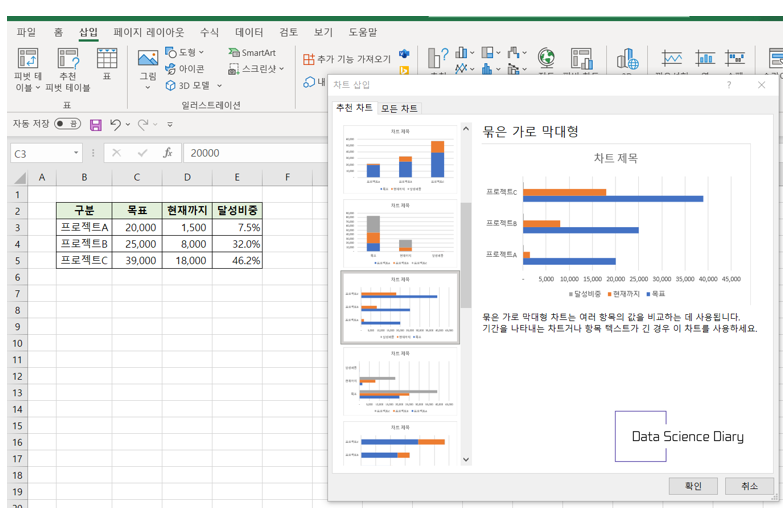Screen dimensions: 783x508
Task: Open the Insert Function (fx) dialog
Action: (168, 153)
